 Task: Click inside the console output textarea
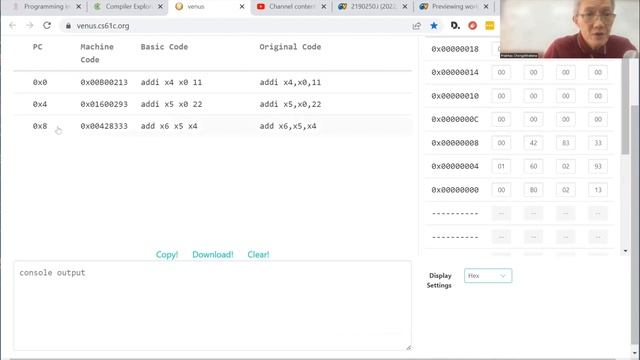click(212, 305)
